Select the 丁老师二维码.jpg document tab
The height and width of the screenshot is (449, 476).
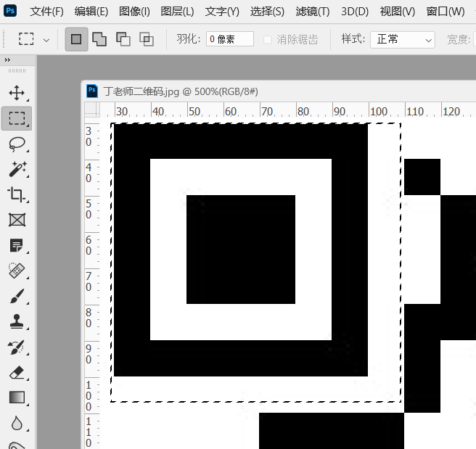point(181,91)
